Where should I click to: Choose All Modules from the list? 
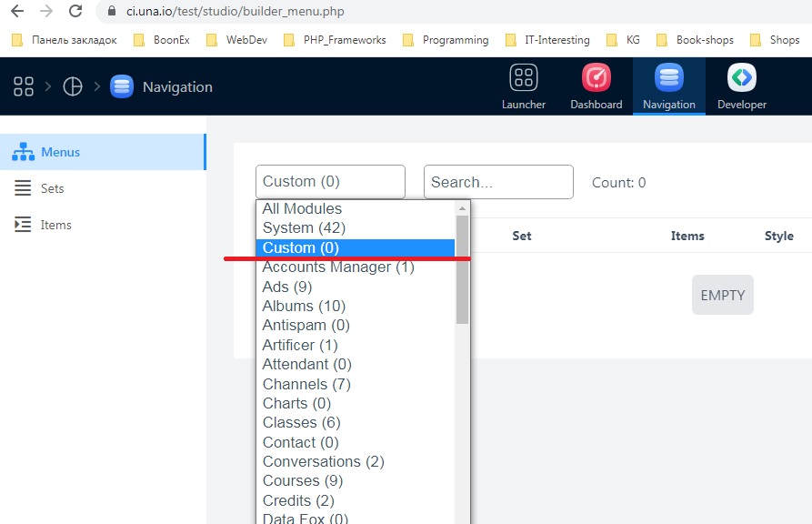coord(302,208)
